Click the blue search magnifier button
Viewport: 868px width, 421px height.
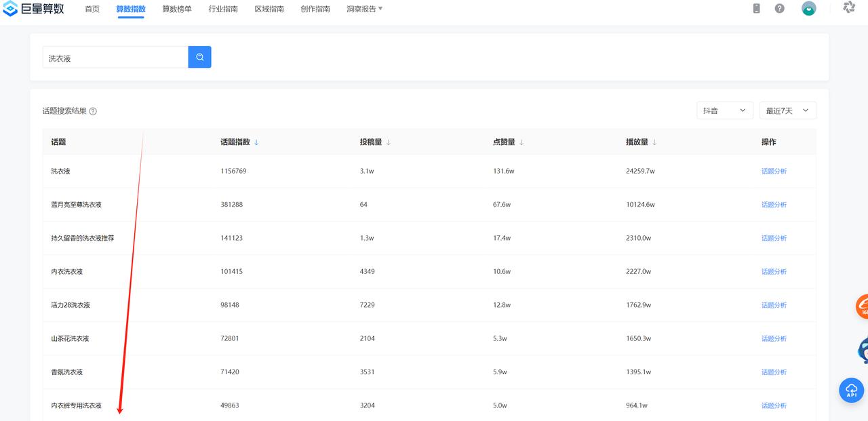(199, 57)
